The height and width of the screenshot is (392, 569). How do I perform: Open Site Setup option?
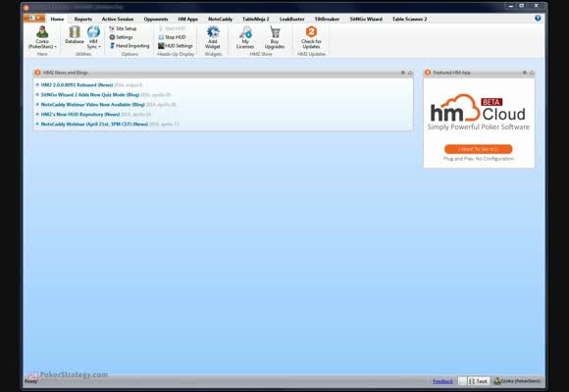(x=123, y=28)
